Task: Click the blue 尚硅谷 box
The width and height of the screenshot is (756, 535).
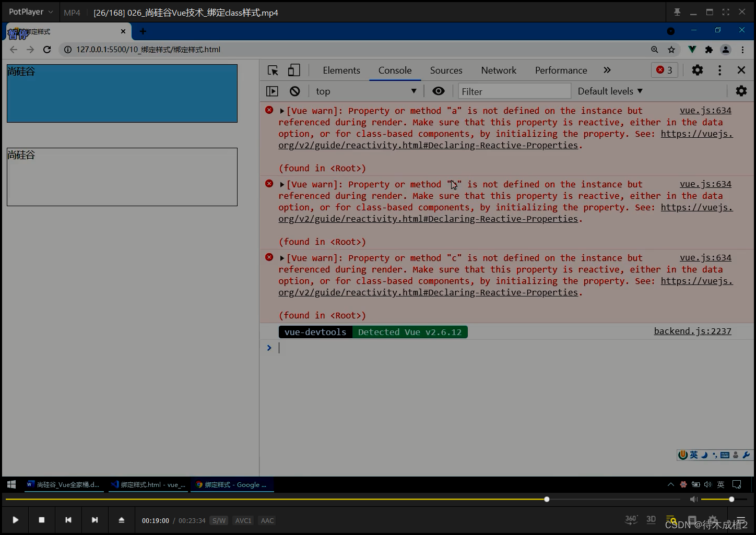Action: pos(122,93)
